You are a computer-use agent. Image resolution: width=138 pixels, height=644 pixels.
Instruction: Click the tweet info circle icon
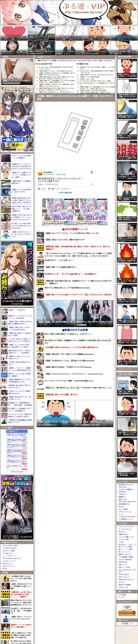click(92, 184)
